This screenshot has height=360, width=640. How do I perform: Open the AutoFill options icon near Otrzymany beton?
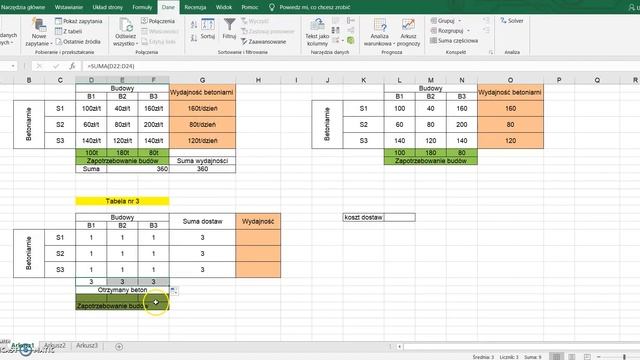tap(174, 291)
